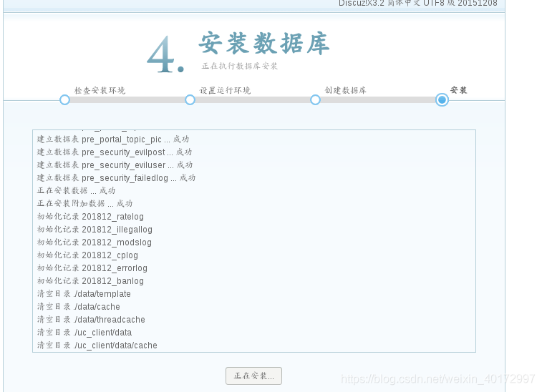Click the 创建数据库 step label

[x=345, y=90]
